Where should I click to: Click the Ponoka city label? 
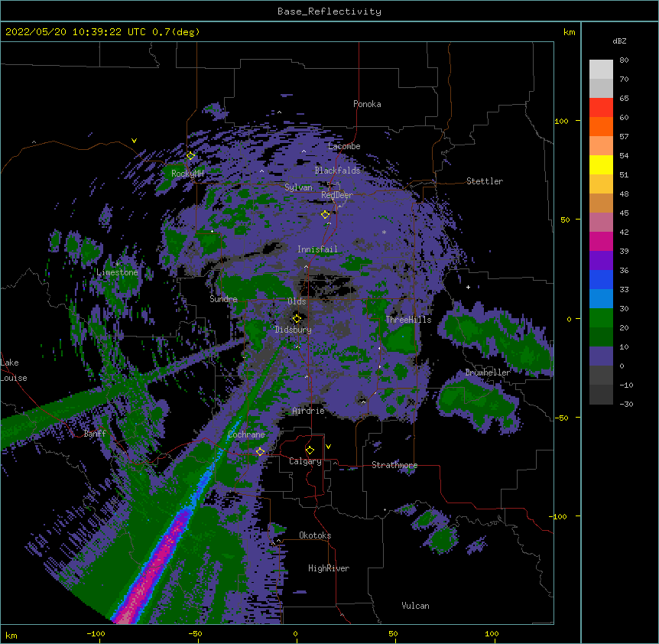367,104
